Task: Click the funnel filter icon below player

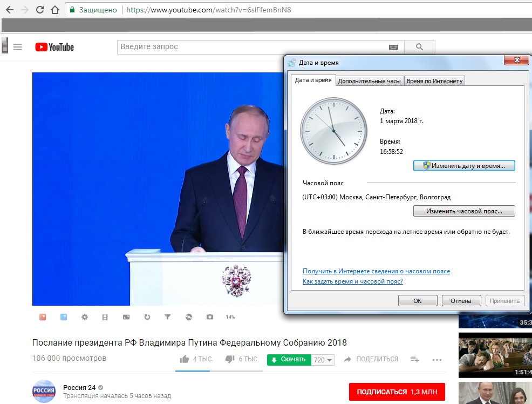Action: 168,317
